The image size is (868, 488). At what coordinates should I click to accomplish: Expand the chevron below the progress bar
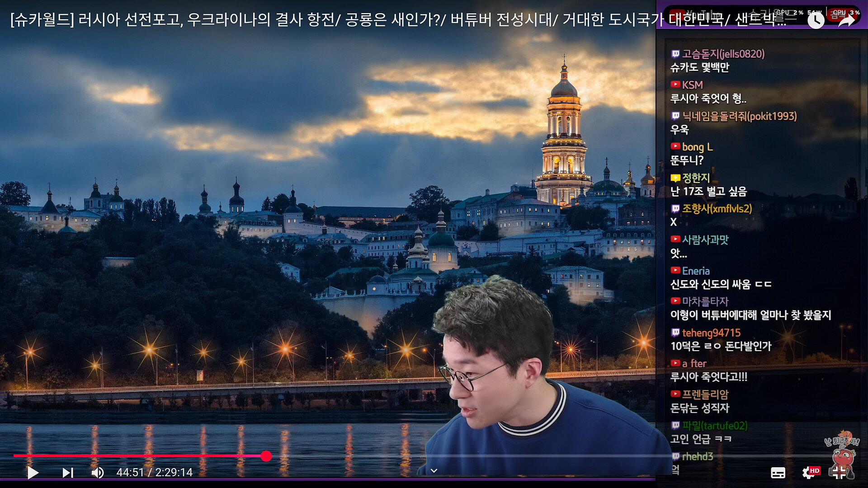pos(434,471)
